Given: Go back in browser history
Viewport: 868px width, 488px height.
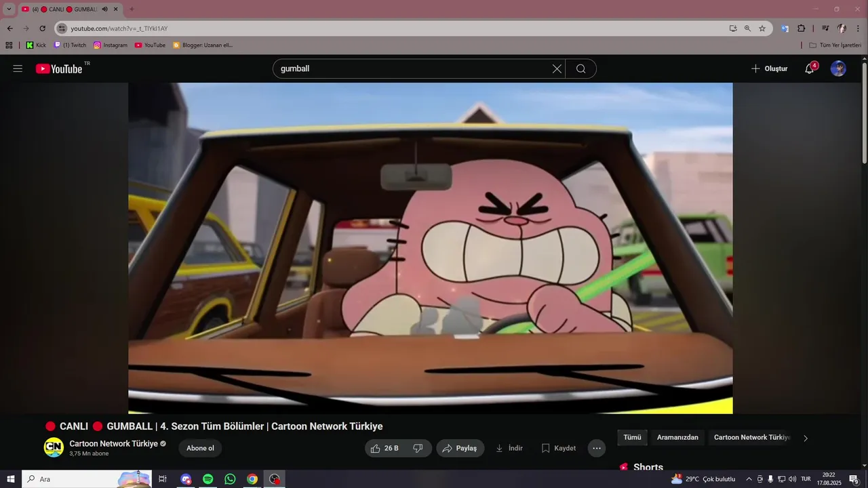Looking at the screenshot, I should click(9, 28).
